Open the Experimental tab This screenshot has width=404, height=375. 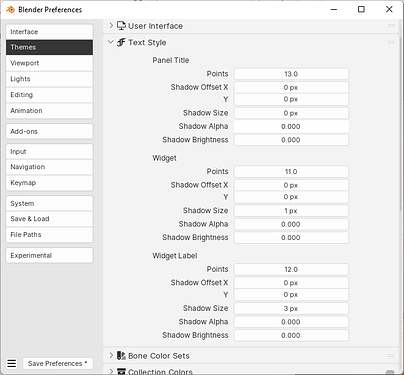pos(49,255)
